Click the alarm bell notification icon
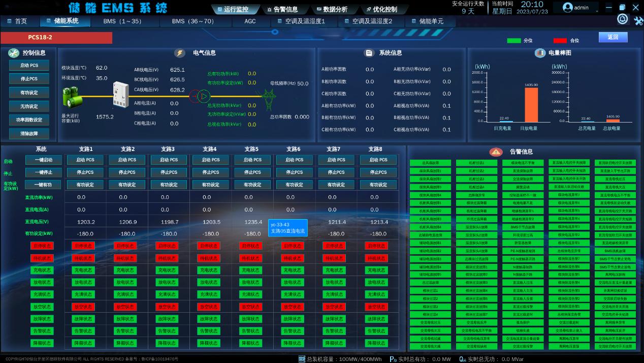 [623, 19]
